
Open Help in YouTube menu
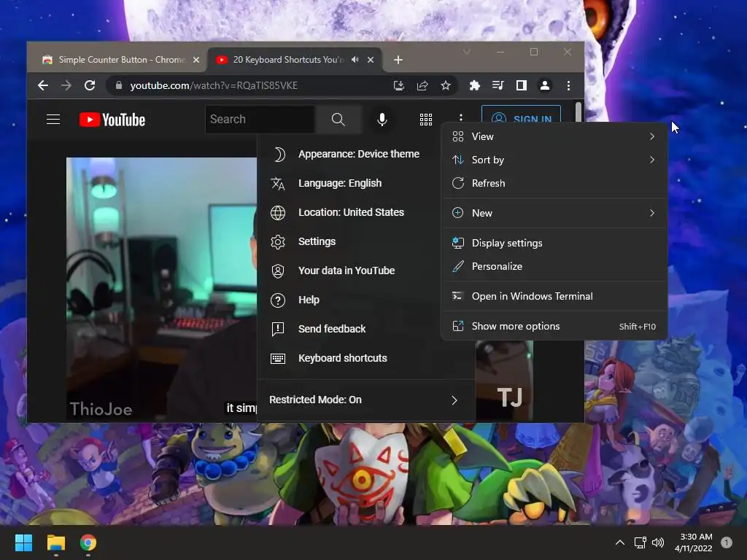coord(349,300)
